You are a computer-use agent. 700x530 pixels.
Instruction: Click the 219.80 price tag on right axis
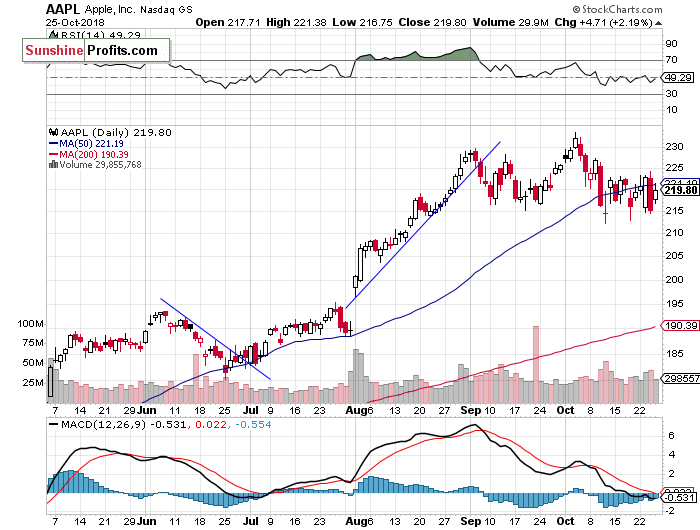click(679, 191)
